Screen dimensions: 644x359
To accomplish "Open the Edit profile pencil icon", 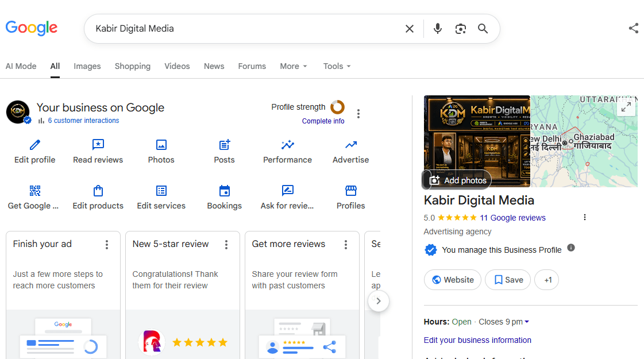I will tap(35, 145).
